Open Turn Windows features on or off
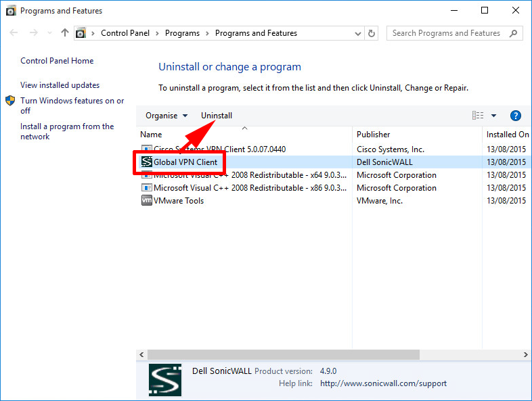 pyautogui.click(x=72, y=105)
